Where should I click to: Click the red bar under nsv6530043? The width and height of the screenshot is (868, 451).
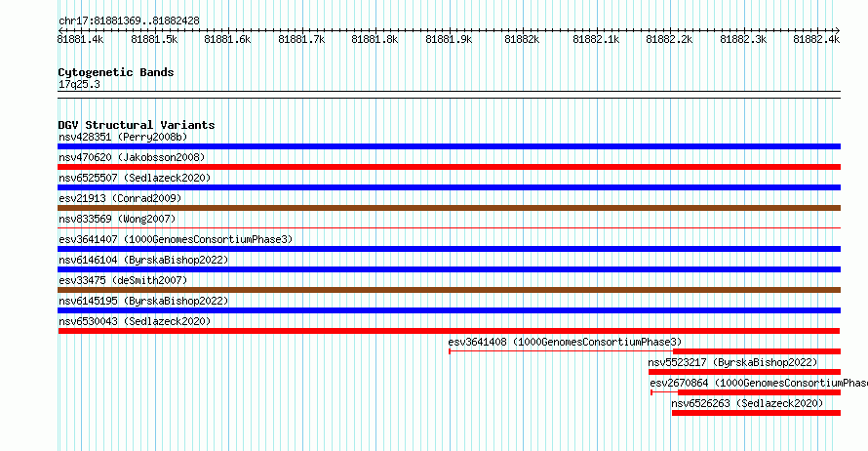[x=449, y=331]
